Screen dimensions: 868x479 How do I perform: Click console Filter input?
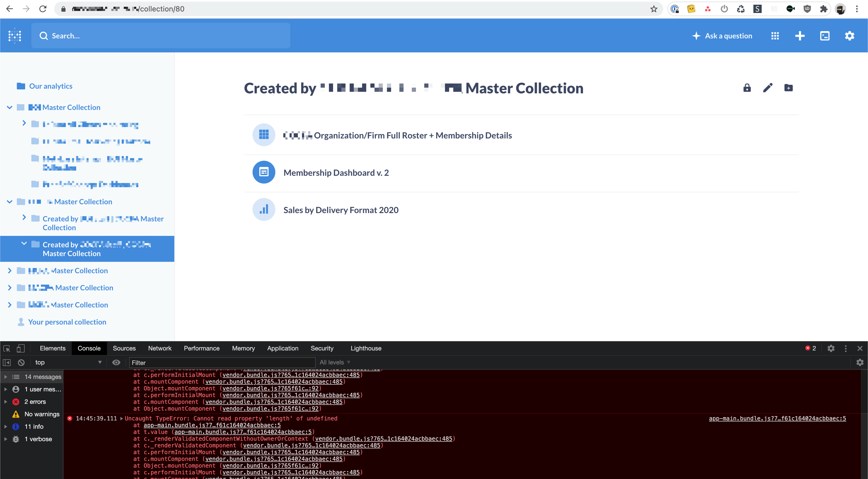click(223, 362)
